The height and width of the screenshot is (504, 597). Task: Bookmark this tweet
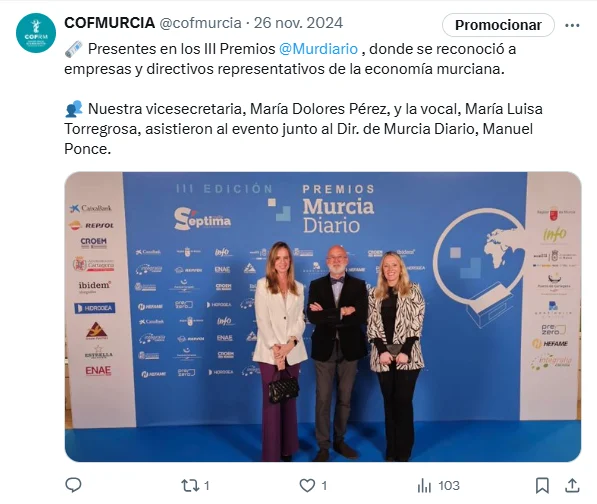pos(542,486)
